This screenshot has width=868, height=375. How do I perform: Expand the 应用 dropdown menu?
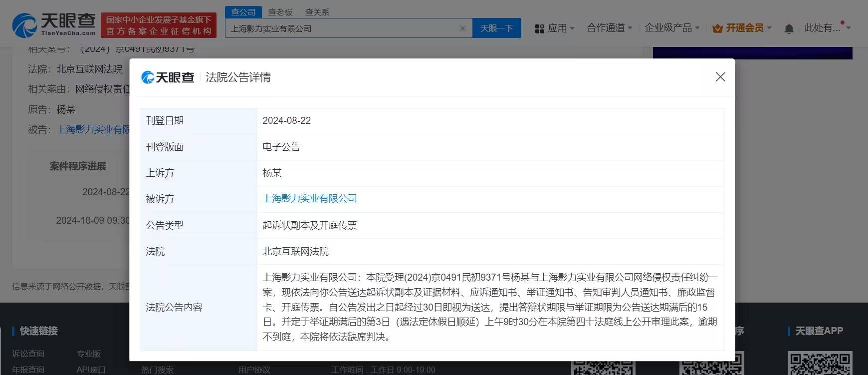[561, 28]
